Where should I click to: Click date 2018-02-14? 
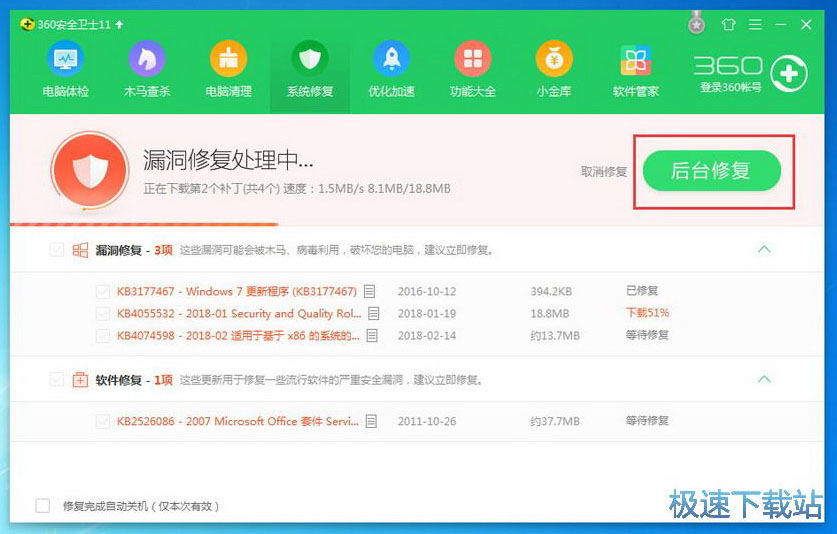point(427,336)
